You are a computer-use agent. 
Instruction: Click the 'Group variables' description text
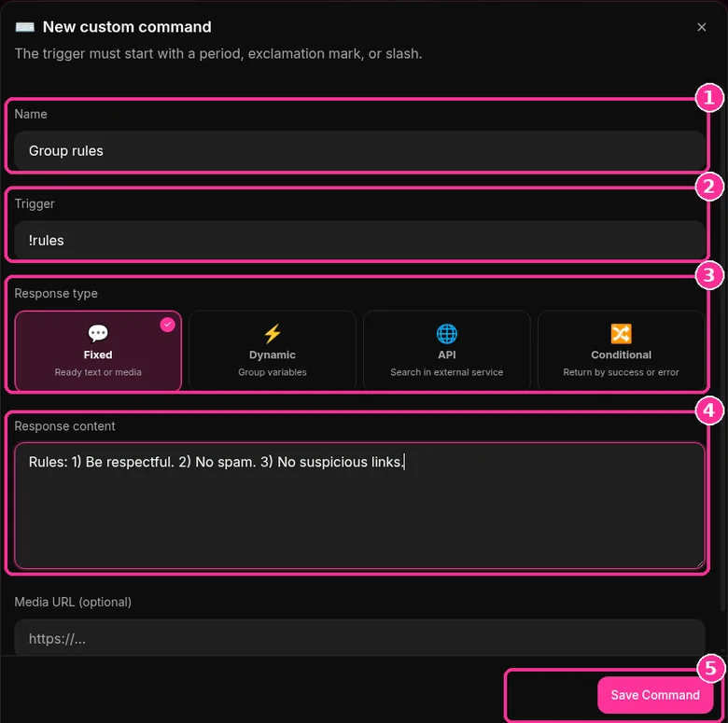point(273,372)
